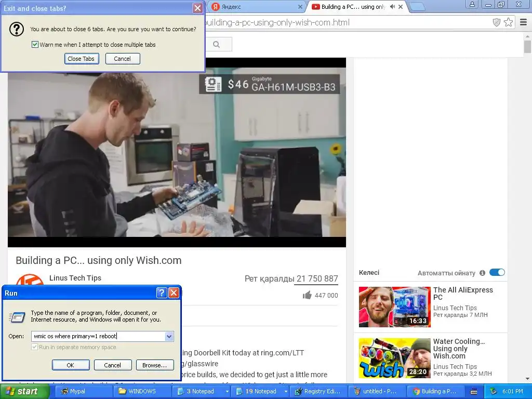This screenshot has width=532, height=399.
Task: Close the Run dialog with its red X
Action: tap(174, 293)
